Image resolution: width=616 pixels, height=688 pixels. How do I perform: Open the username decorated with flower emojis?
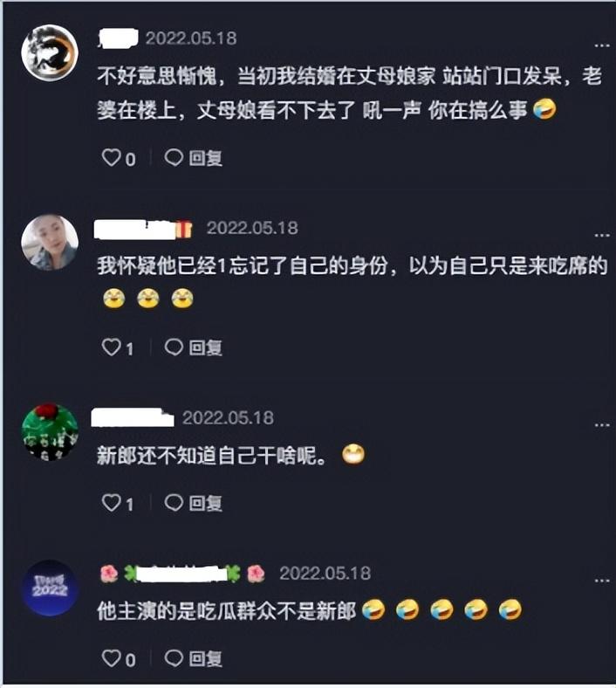click(182, 574)
